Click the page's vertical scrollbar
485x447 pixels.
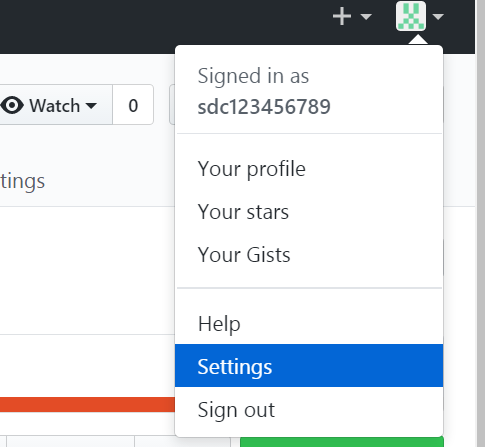point(480,223)
